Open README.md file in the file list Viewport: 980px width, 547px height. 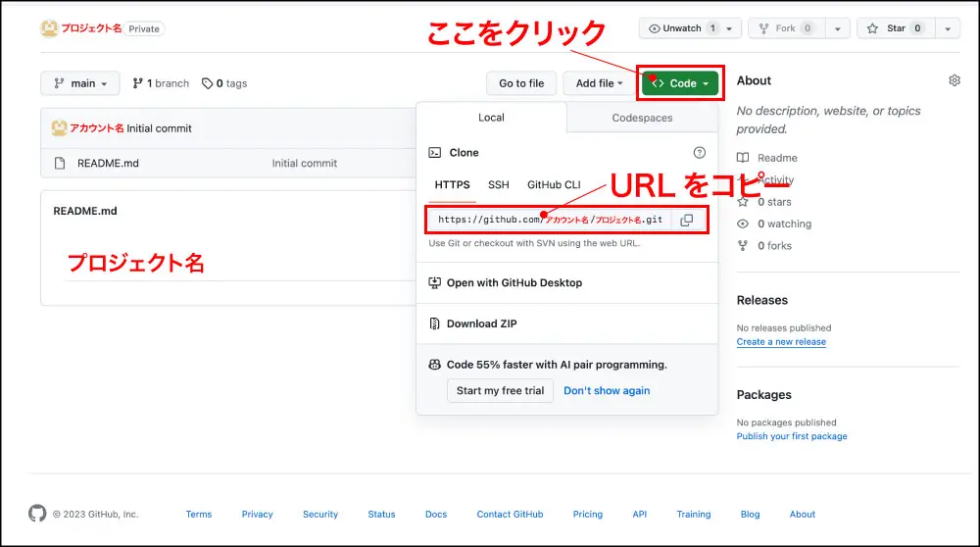coord(108,164)
